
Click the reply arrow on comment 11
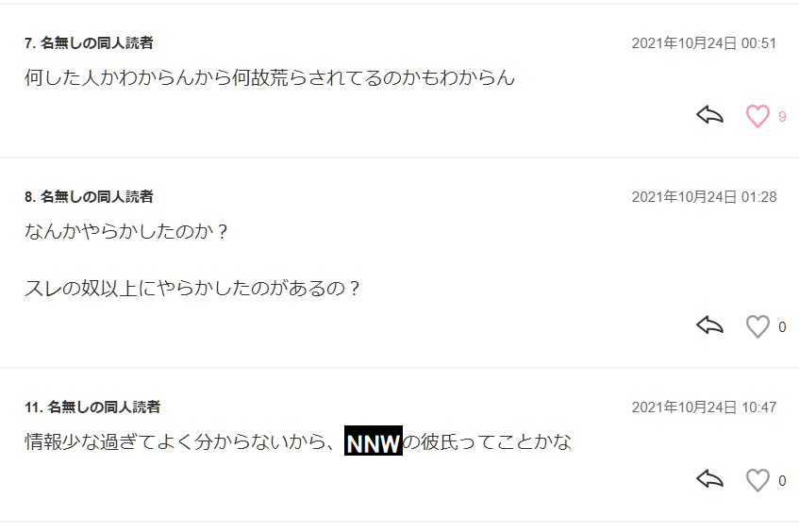click(709, 479)
